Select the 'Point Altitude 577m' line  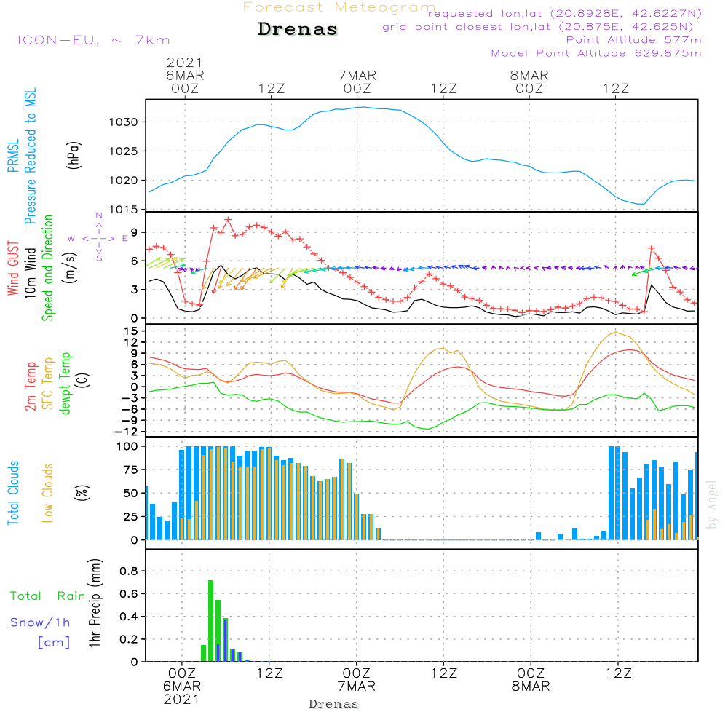point(634,40)
